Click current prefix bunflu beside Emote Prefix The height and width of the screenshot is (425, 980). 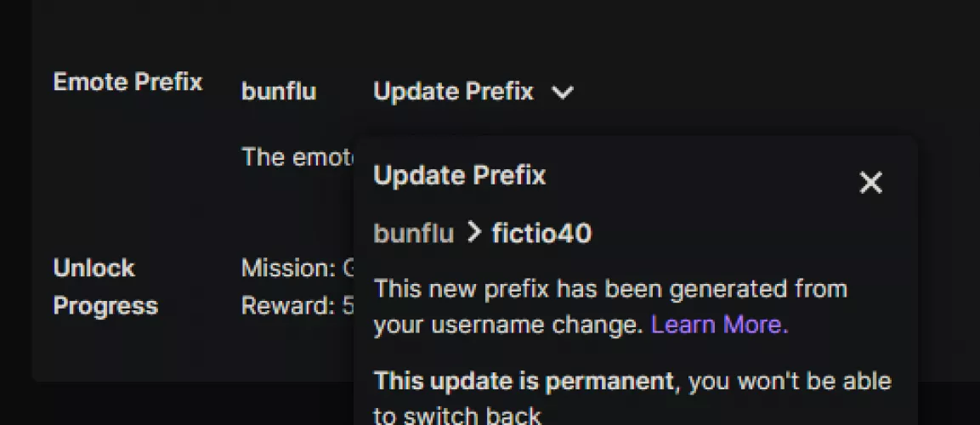click(278, 91)
